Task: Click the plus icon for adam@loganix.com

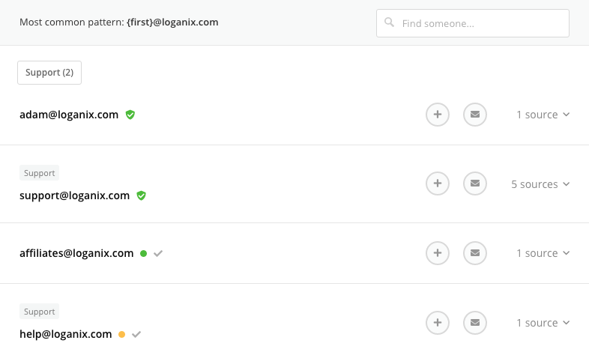Action: (x=438, y=115)
